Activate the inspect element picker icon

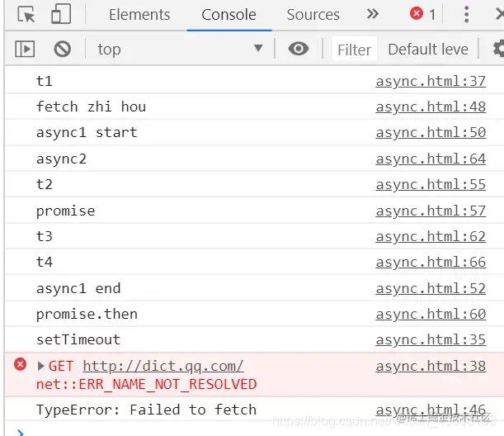point(26,14)
